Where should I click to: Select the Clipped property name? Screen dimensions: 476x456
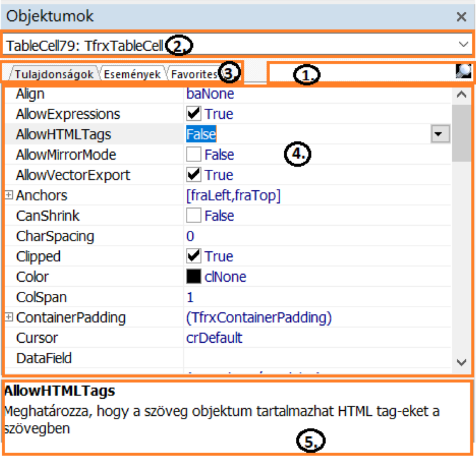(38, 257)
